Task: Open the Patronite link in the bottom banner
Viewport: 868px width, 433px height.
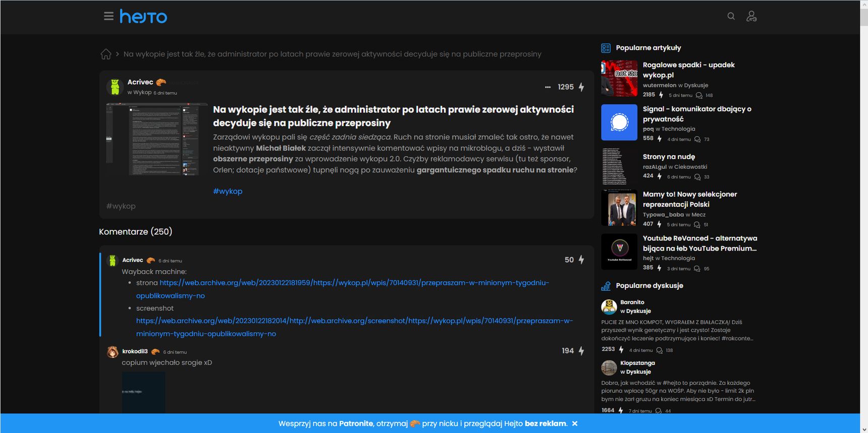Action: click(356, 423)
